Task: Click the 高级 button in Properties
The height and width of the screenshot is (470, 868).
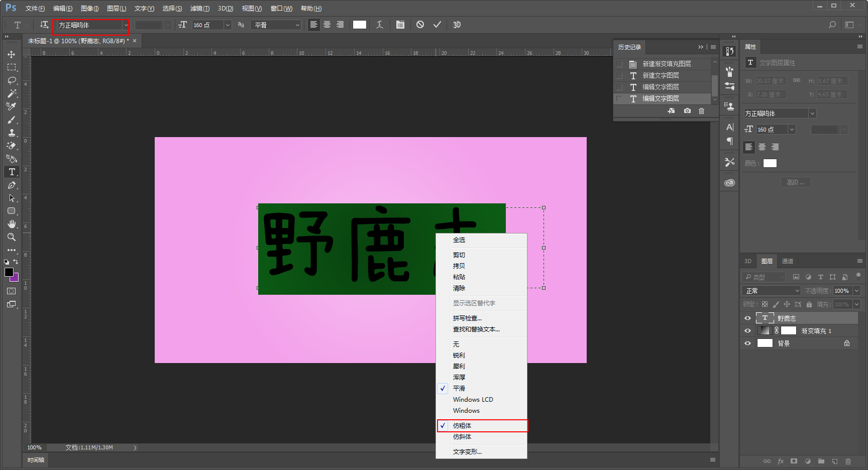Action: (x=796, y=182)
